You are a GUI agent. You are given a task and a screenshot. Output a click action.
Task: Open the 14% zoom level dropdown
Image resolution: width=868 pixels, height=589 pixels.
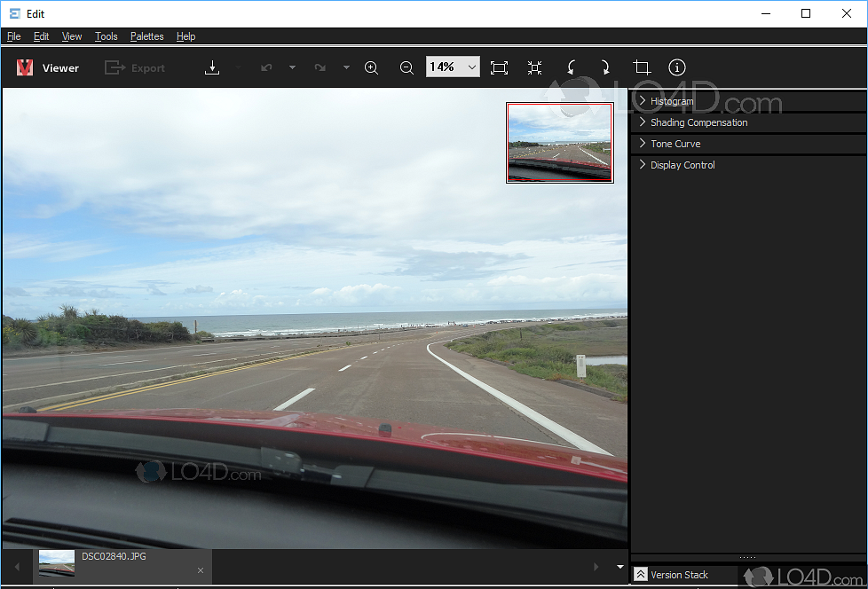(471, 67)
